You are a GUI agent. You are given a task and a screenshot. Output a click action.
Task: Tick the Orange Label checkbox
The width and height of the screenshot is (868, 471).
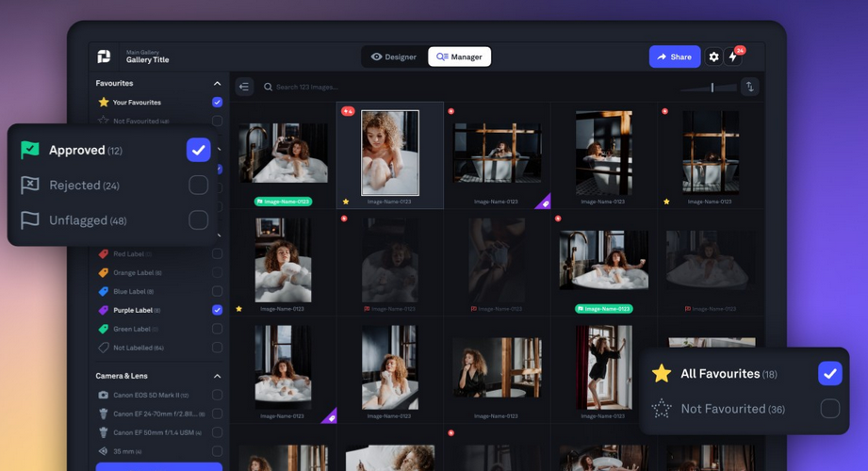pos(217,273)
